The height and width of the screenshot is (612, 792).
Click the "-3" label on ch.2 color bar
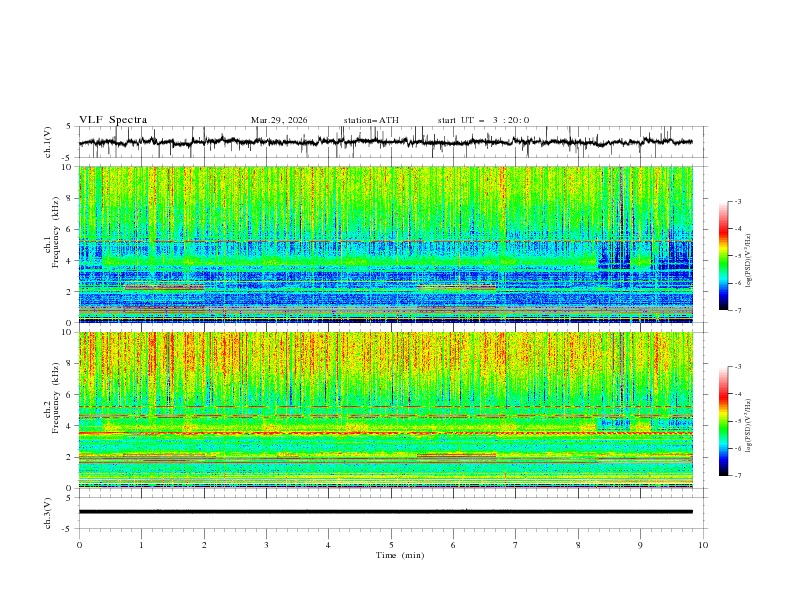click(737, 367)
